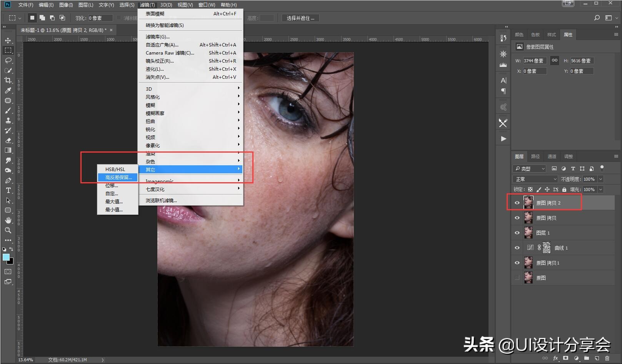The image size is (622, 364).
Task: Show the hidden 原图 layer
Action: pyautogui.click(x=517, y=278)
